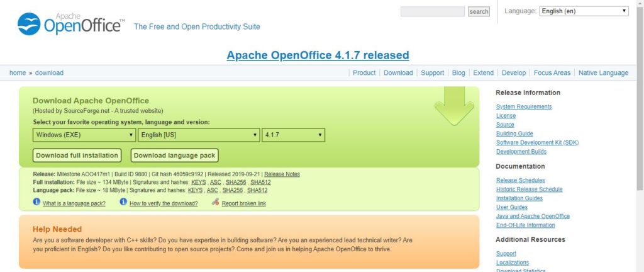Viewport: 644px width, 272px height.
Task: Open the Installation Guides link
Action: tap(519, 198)
